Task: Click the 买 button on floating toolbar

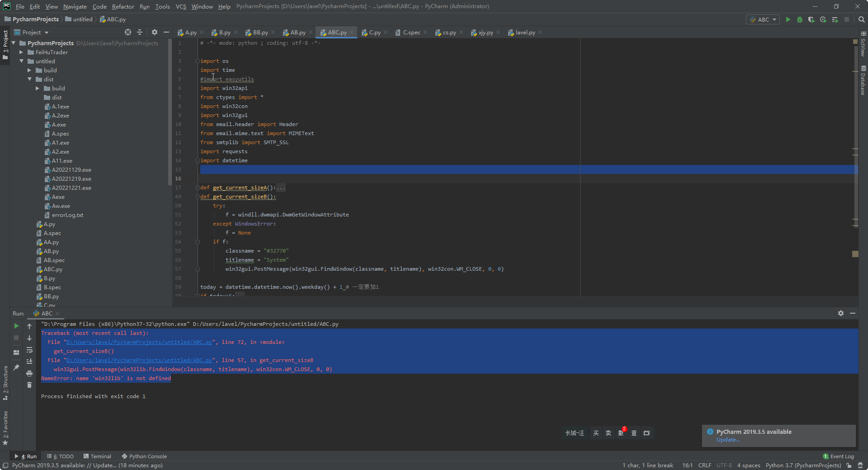Action: [x=596, y=433]
